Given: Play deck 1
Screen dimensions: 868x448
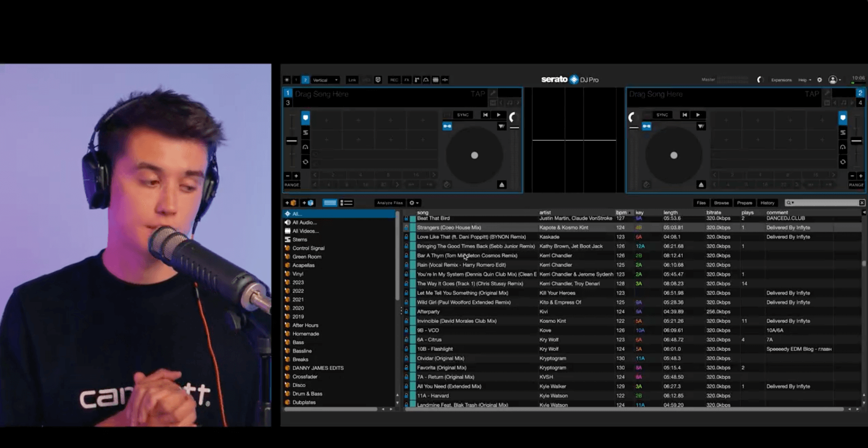Looking at the screenshot, I should point(498,115).
